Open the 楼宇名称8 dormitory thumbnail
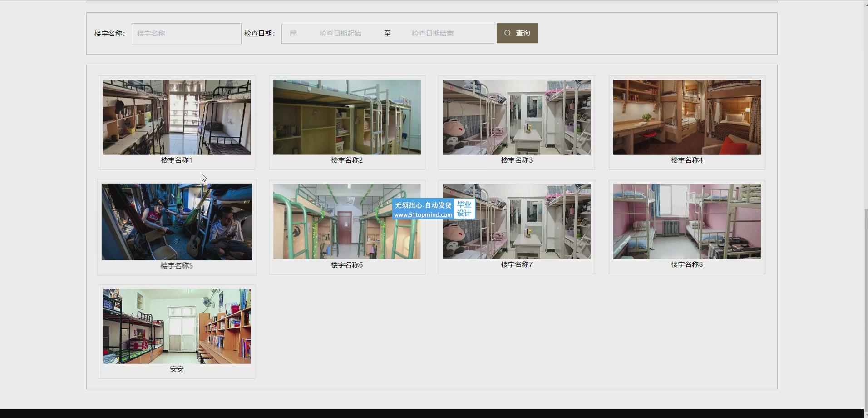Viewport: 868px width, 418px height. (687, 222)
